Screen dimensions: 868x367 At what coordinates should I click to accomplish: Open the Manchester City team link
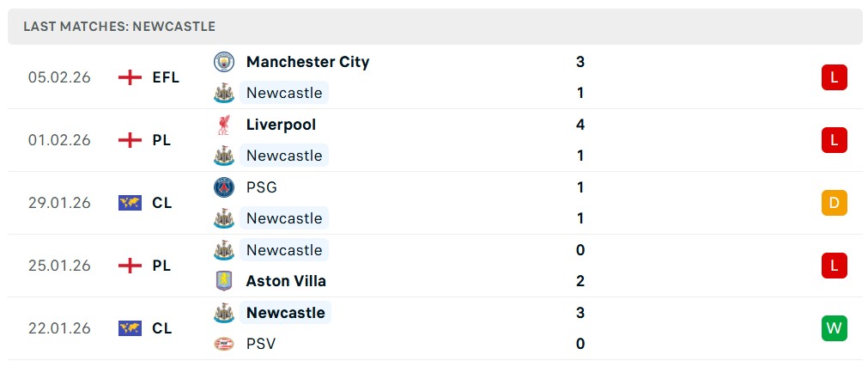307,62
